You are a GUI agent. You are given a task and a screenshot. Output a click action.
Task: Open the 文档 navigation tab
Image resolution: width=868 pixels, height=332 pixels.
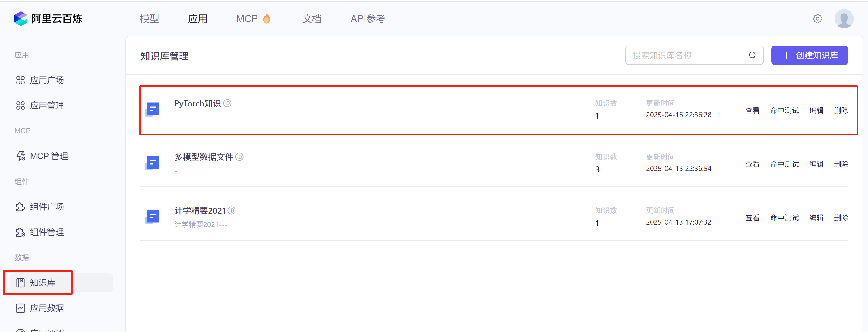point(312,19)
